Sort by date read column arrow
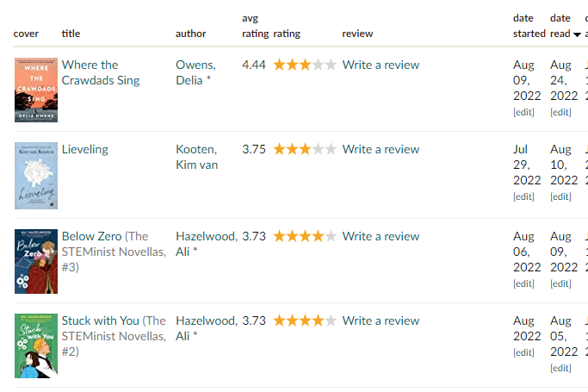Image resolution: width=588 pixels, height=392 pixels. [577, 34]
